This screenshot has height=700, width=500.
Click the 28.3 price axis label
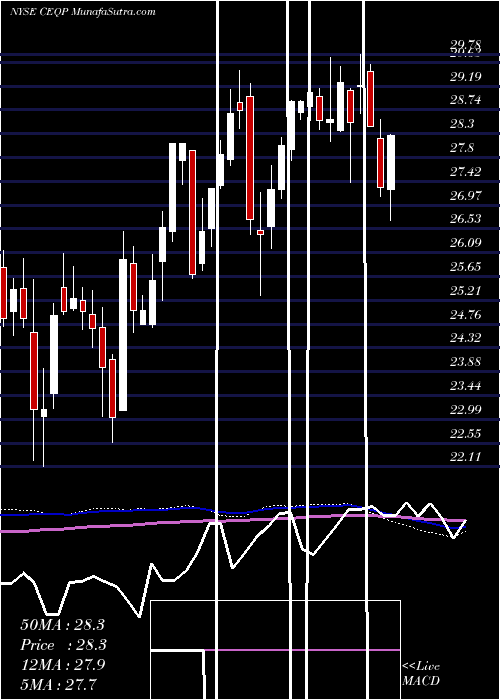(x=462, y=124)
